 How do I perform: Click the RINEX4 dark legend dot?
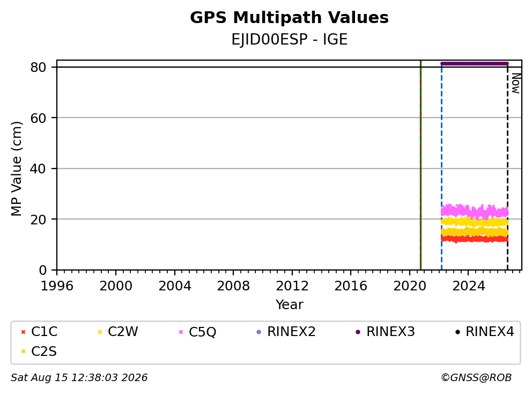(x=457, y=332)
